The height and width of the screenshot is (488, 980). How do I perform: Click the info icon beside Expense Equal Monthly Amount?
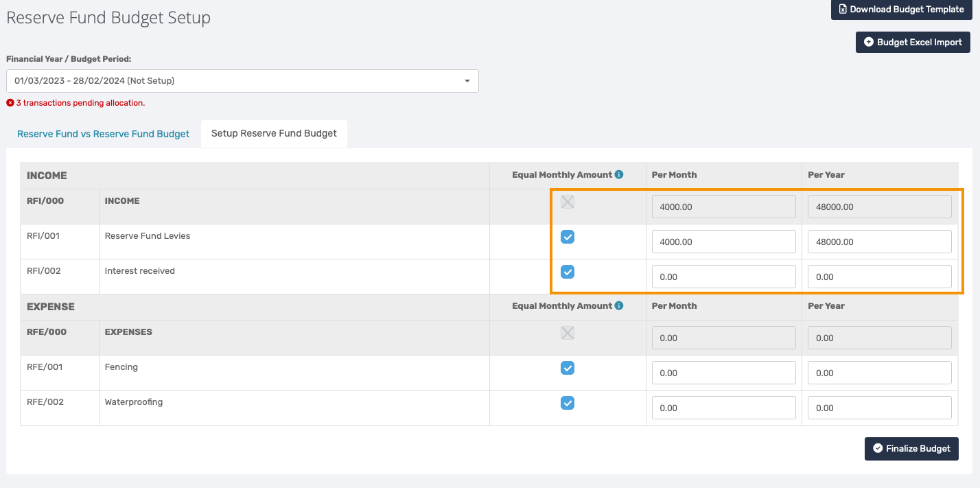click(x=619, y=306)
